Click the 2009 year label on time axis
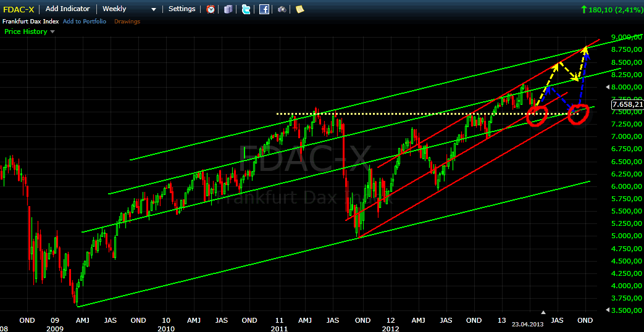Image resolution: width=644 pixels, height=332 pixels. (x=54, y=328)
